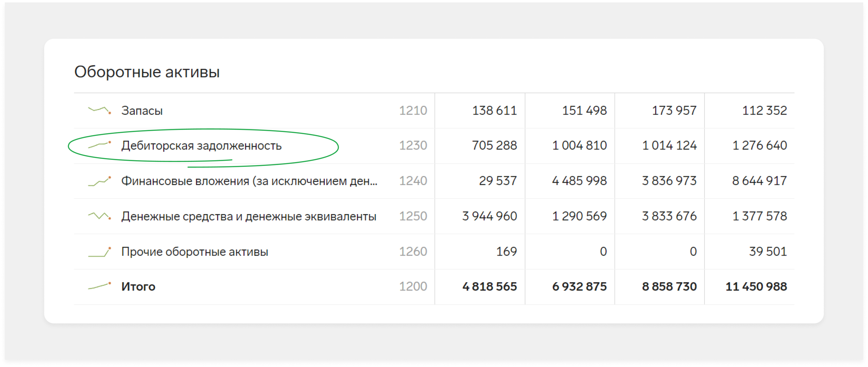This screenshot has width=868, height=367.
Task: Select the total 8 858 730
Action: click(x=669, y=286)
